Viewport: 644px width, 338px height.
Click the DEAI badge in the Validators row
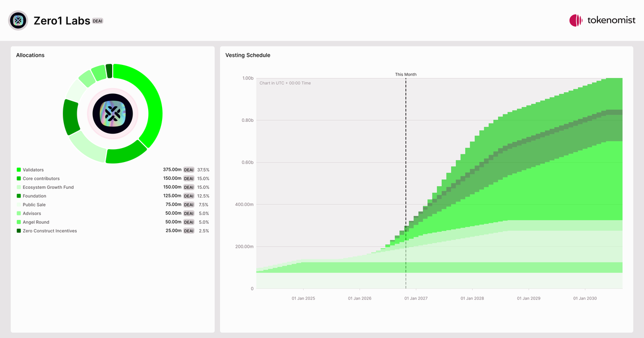point(189,170)
